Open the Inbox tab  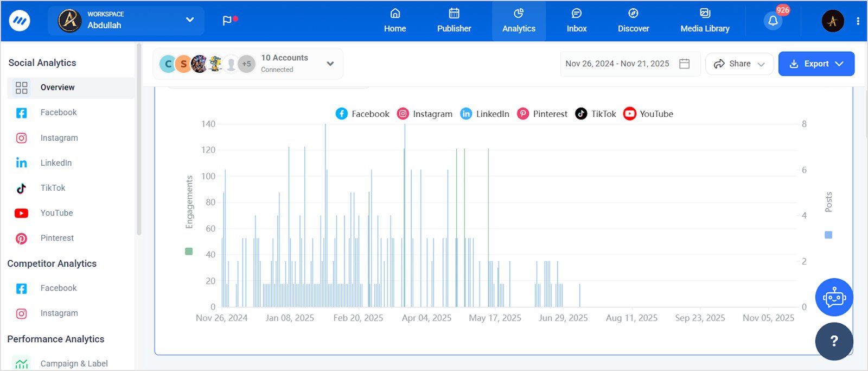tap(577, 21)
